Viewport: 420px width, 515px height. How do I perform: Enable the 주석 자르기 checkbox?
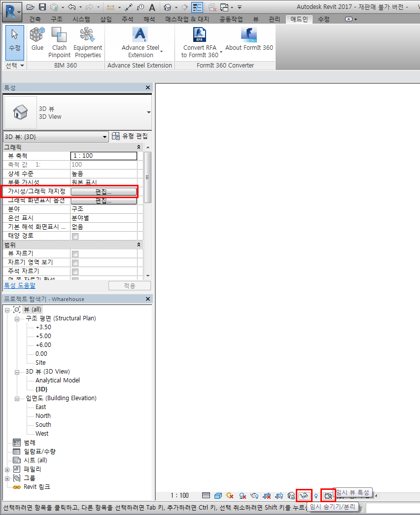point(75,272)
